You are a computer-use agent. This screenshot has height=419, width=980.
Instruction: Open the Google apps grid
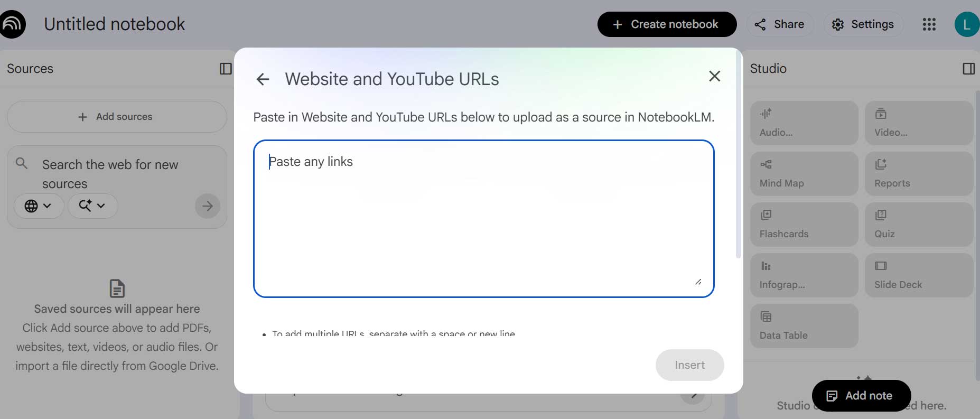[929, 24]
